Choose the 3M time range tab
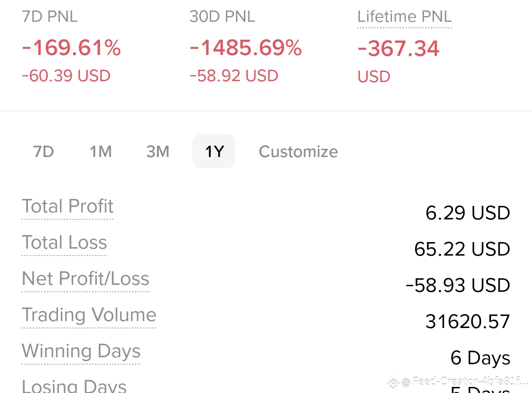This screenshot has width=532, height=393. click(x=158, y=151)
